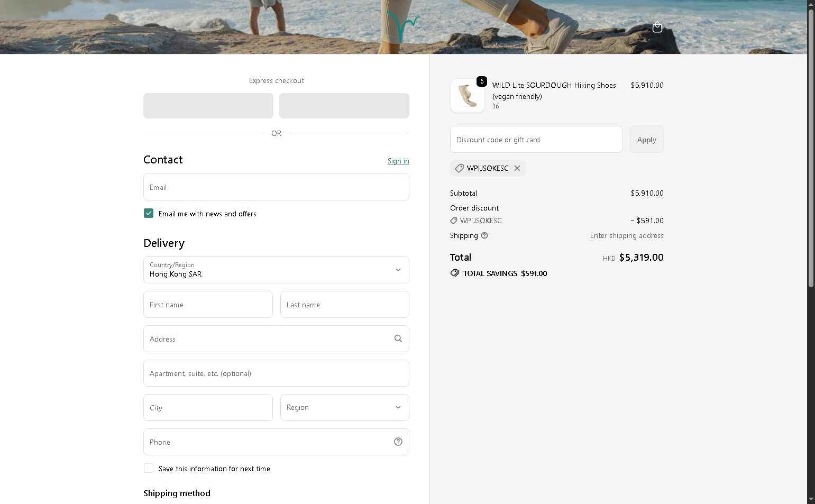Image resolution: width=815 pixels, height=504 pixels.
Task: Click the Contact section heading
Action: pos(163,160)
